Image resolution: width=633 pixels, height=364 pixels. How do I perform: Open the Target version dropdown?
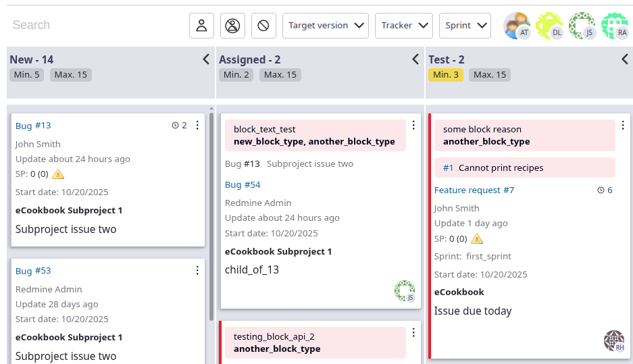point(325,26)
